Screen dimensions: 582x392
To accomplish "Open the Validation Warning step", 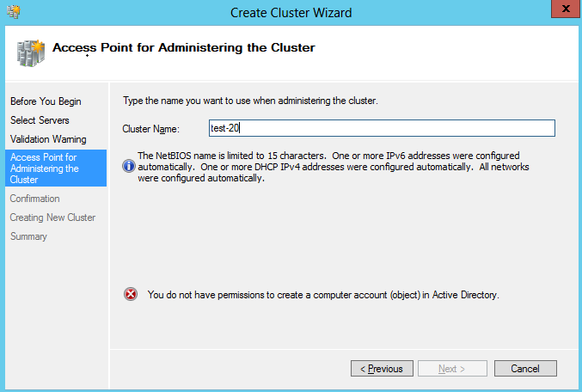I will pos(48,139).
